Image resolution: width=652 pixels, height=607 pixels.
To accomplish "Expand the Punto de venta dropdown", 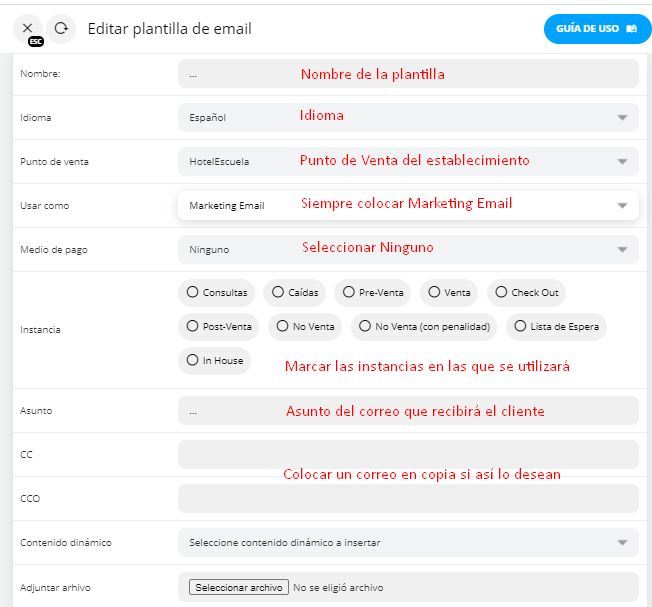I will [x=408, y=161].
